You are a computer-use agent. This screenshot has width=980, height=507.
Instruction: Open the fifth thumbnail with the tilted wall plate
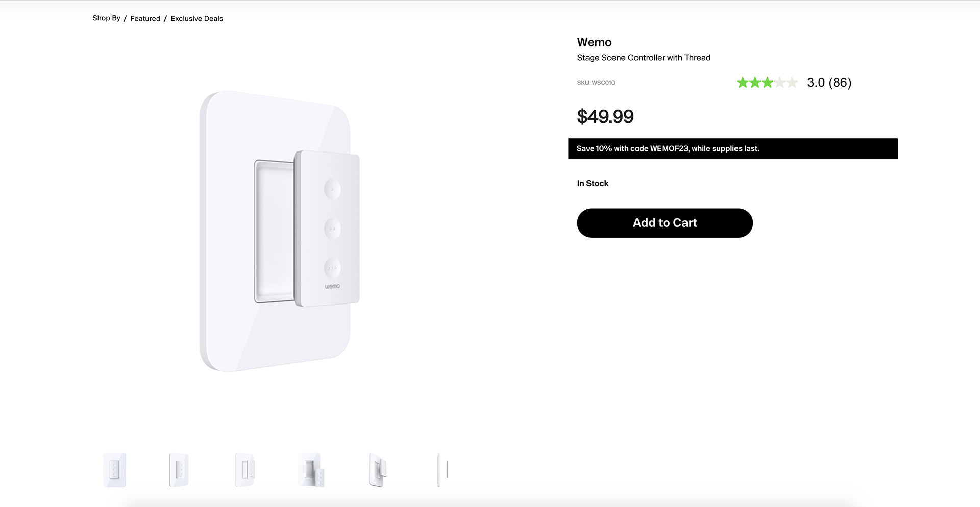pyautogui.click(x=378, y=470)
